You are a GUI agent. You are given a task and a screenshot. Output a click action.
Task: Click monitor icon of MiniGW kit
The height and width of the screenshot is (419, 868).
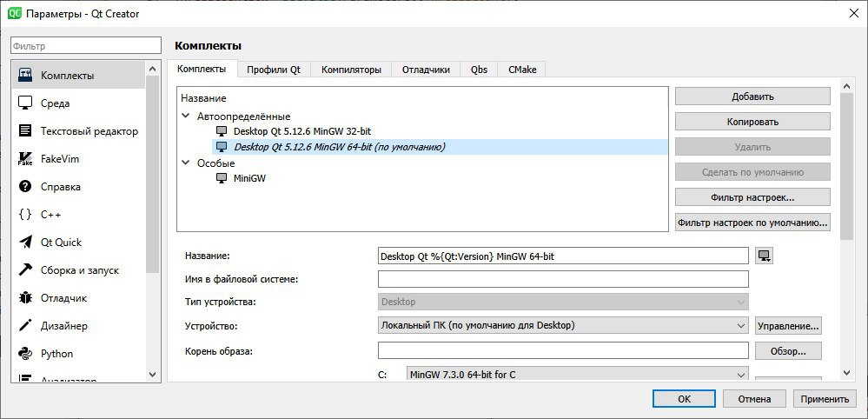222,178
